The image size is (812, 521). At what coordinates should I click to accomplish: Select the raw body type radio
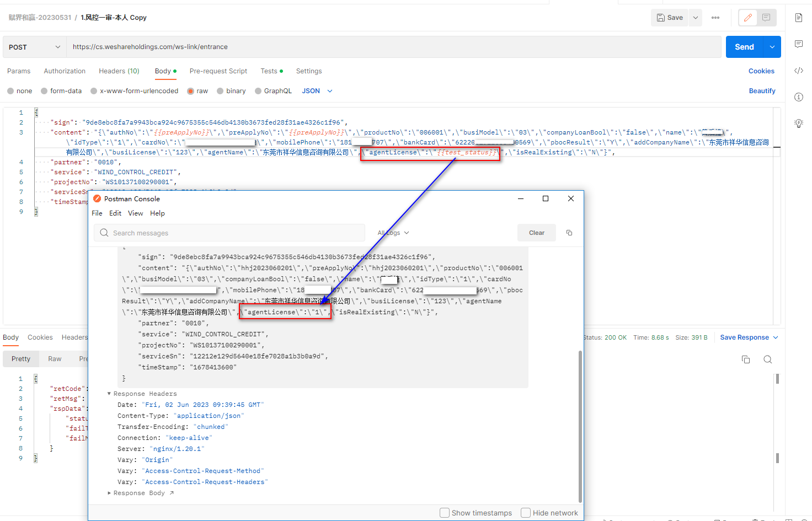click(x=191, y=91)
